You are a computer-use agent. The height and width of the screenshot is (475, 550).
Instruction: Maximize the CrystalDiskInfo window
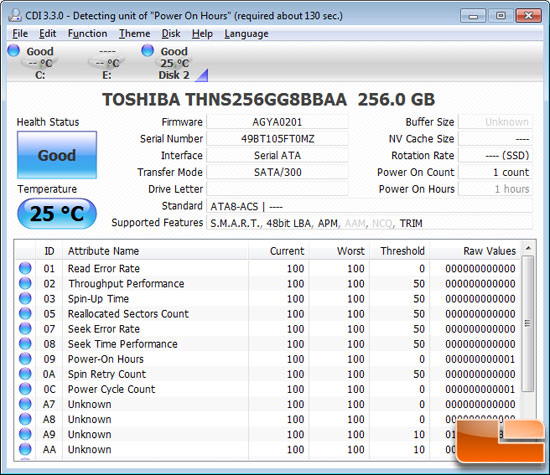[501, 16]
